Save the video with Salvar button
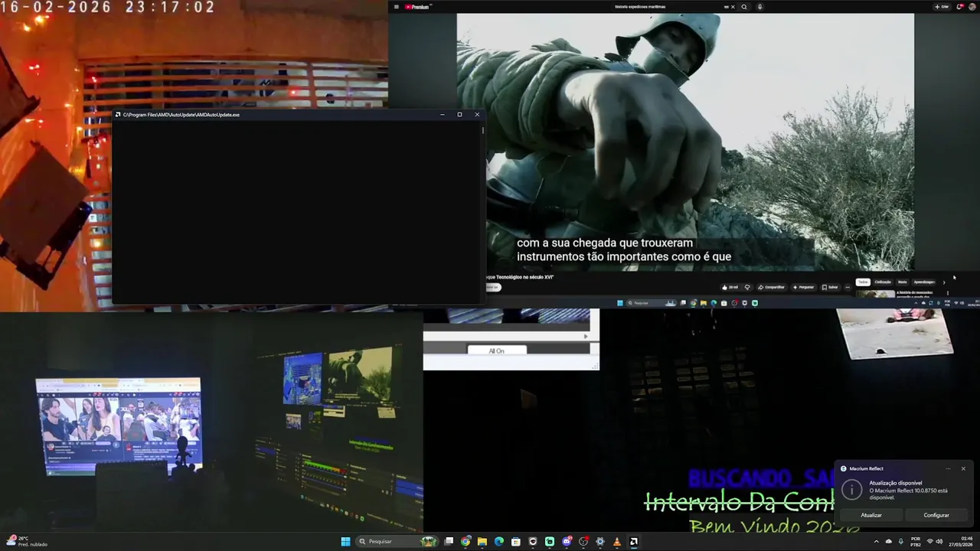Image resolution: width=980 pixels, height=551 pixels. click(x=830, y=287)
